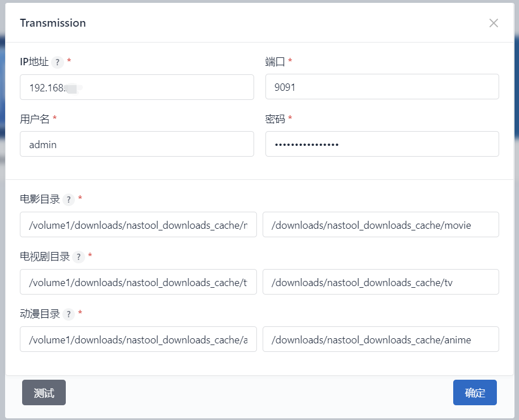Click the 密码 label text
Image resolution: width=519 pixels, height=420 pixels.
pyautogui.click(x=275, y=119)
